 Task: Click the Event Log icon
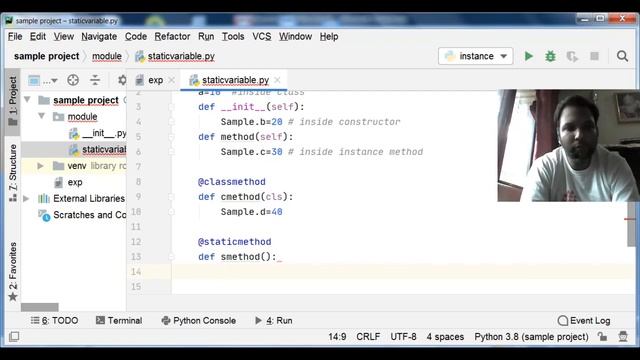point(562,320)
